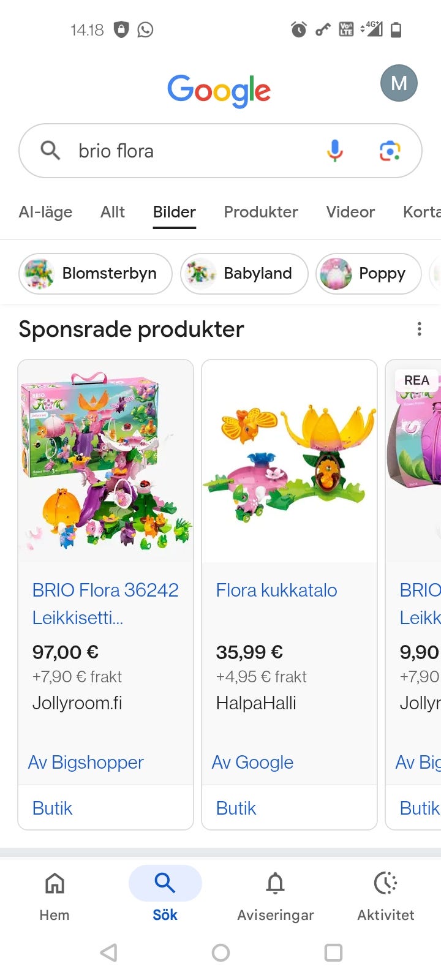441x980 pixels.
Task: Open BRIO Flora 36242 Leikkisetti link
Action: tap(105, 603)
